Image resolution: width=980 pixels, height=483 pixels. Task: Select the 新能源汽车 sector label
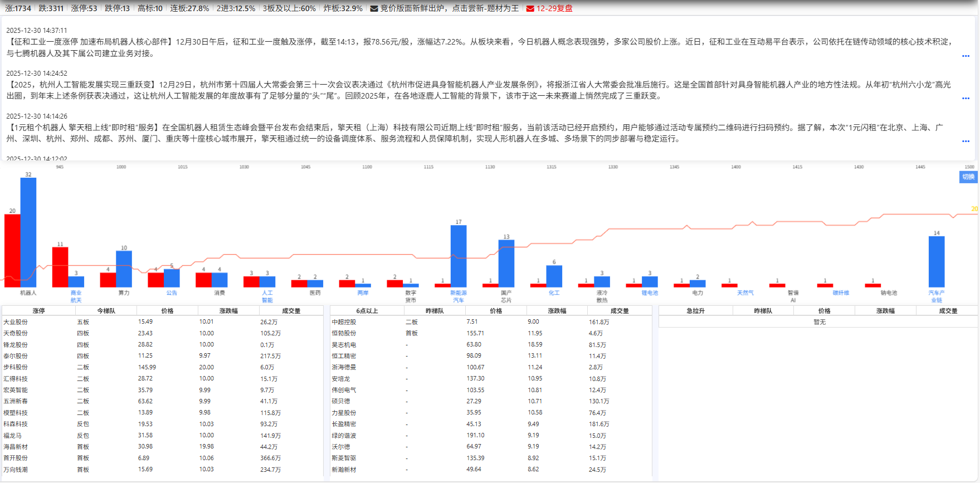(x=459, y=296)
